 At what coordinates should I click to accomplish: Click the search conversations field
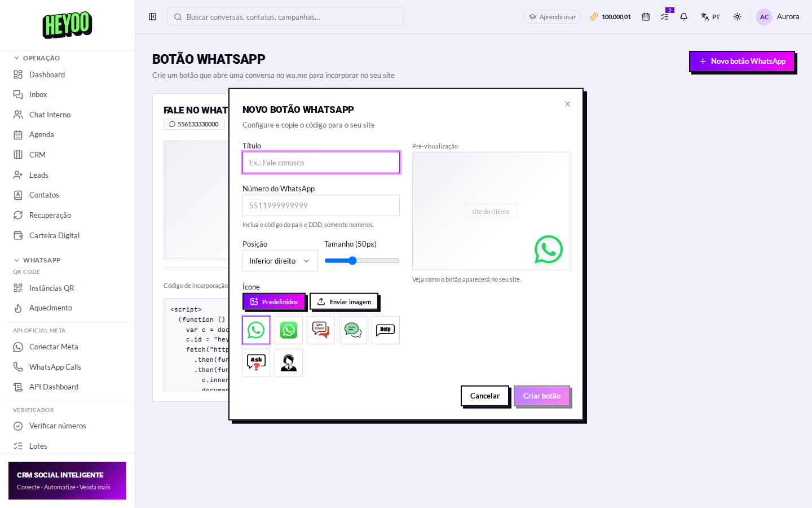tap(285, 17)
